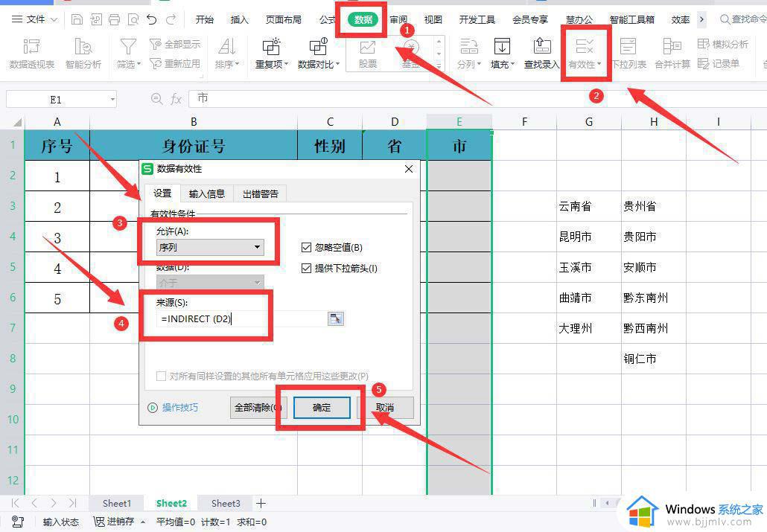Image resolution: width=767 pixels, height=532 pixels.
Task: Expand the 数据对比 dropdown arrow
Action: pyautogui.click(x=337, y=64)
